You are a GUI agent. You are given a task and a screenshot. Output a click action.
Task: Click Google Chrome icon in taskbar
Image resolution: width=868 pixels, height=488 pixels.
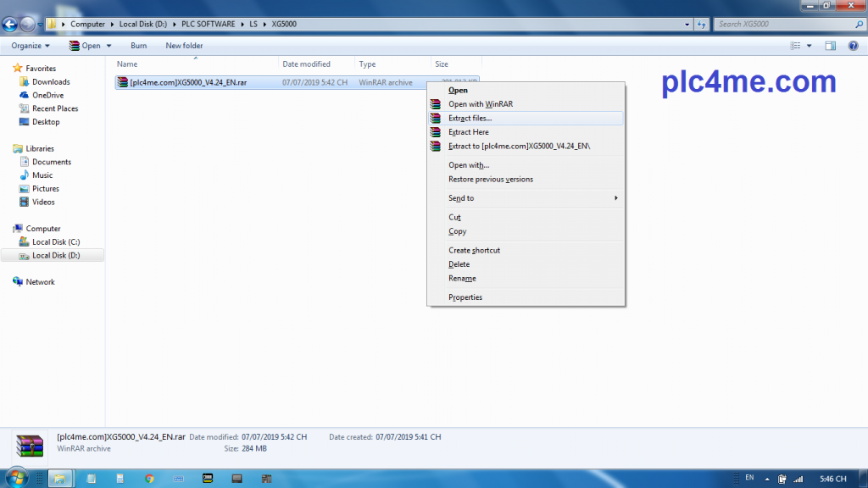149,479
